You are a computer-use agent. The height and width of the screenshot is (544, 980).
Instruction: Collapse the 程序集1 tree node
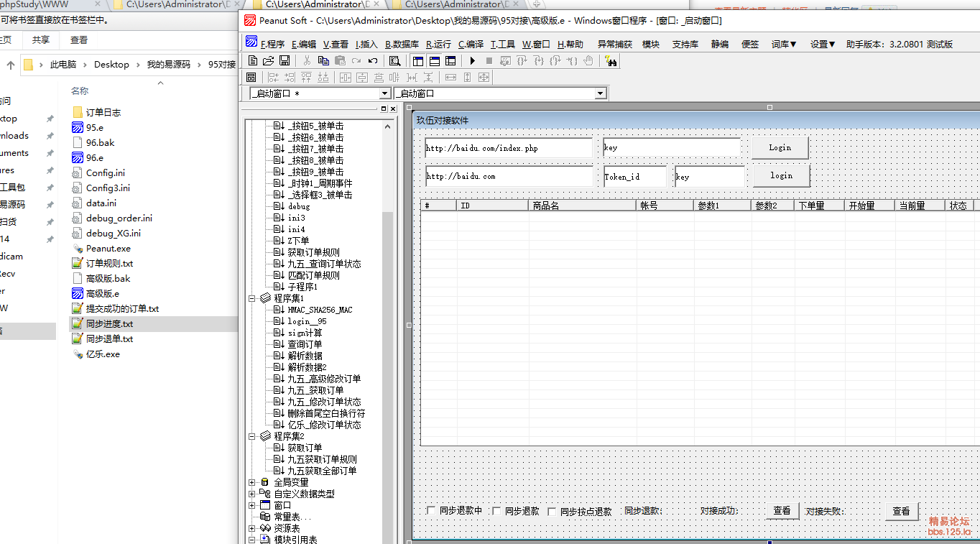(x=252, y=298)
